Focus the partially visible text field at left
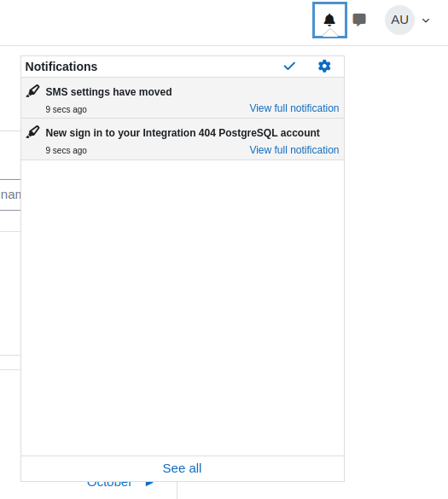Viewport: 448px width, 499px height. [x=10, y=194]
